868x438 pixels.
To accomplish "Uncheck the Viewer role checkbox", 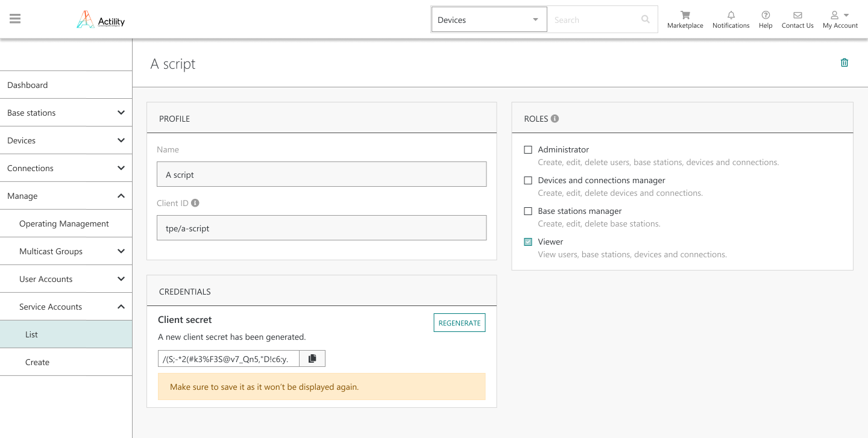I will (x=528, y=242).
